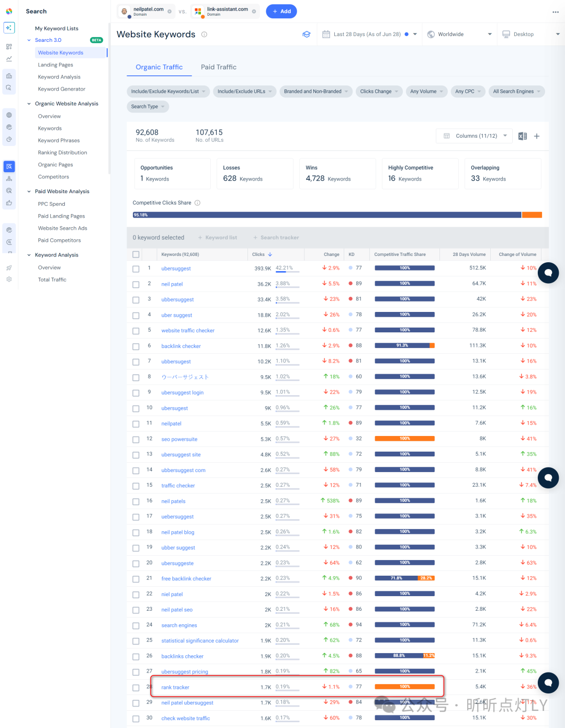The width and height of the screenshot is (565, 728).
Task: Open the All Search Engines dropdown
Action: point(517,92)
